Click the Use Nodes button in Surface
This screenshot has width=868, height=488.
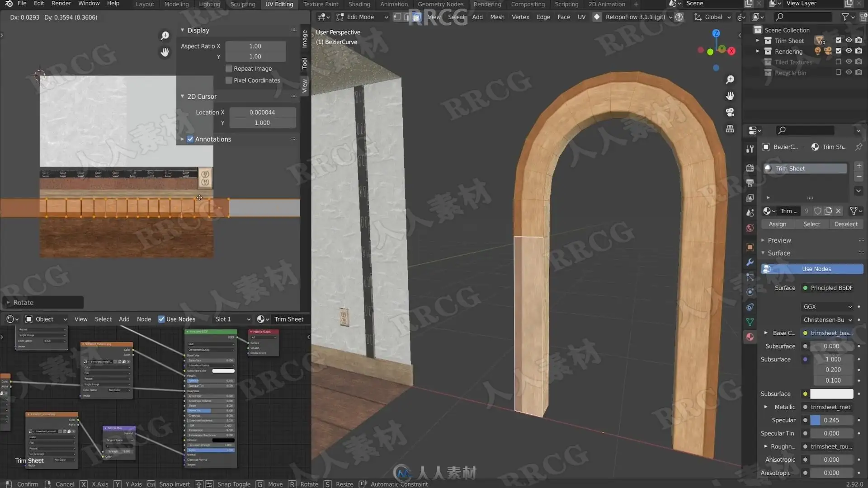(x=812, y=269)
